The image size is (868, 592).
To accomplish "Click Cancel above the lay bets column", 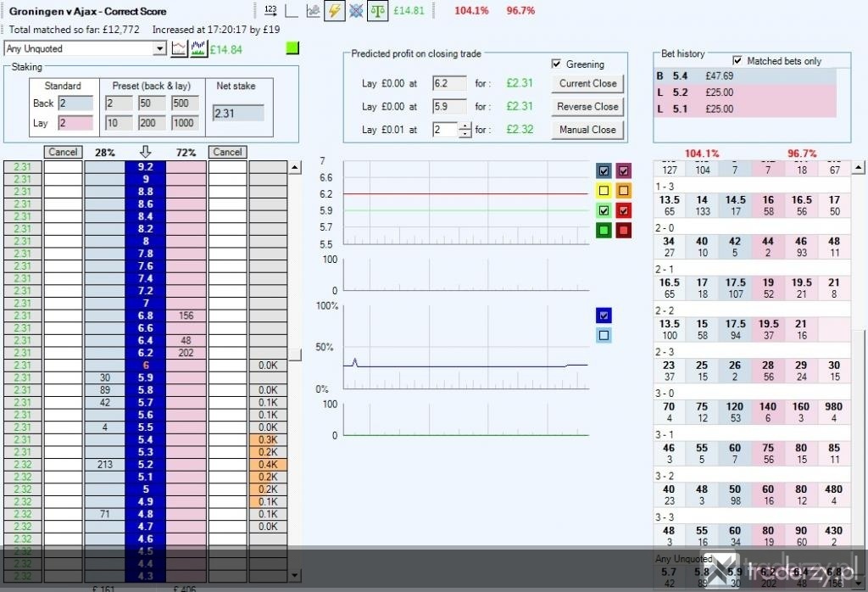I will click(x=227, y=152).
